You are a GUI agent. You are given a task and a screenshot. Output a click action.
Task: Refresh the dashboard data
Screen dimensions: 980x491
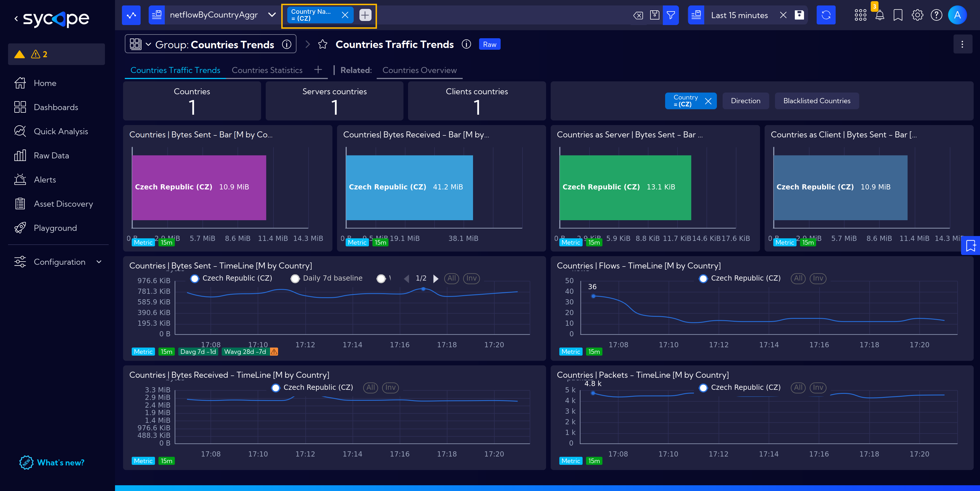click(x=826, y=15)
